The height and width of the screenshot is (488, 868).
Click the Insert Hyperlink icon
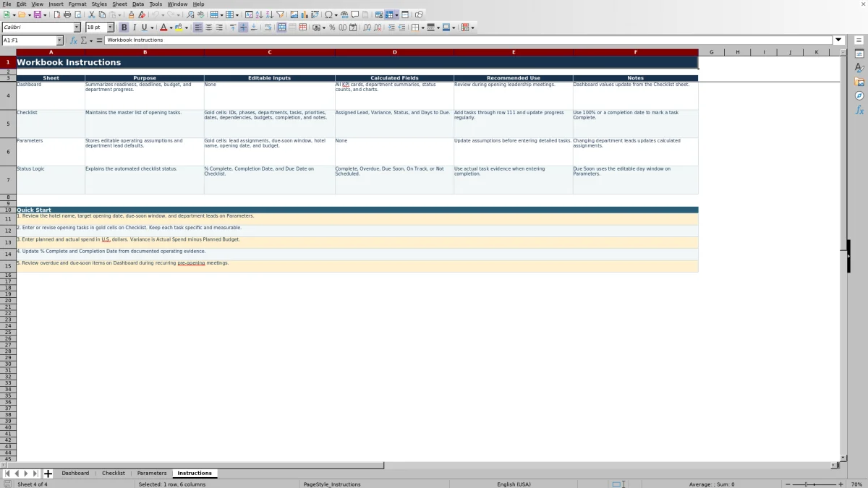pyautogui.click(x=344, y=14)
